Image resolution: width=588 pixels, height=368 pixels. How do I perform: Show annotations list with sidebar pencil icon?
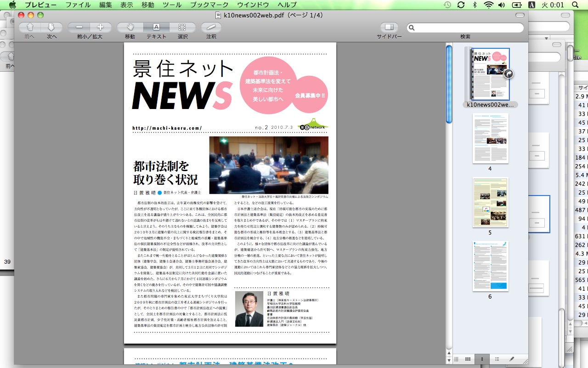[512, 359]
